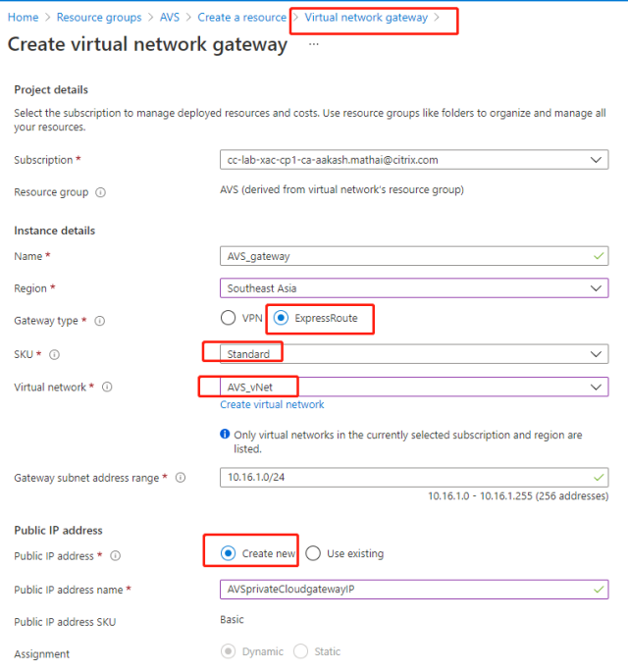Click the Public IP address info icon

[115, 556]
